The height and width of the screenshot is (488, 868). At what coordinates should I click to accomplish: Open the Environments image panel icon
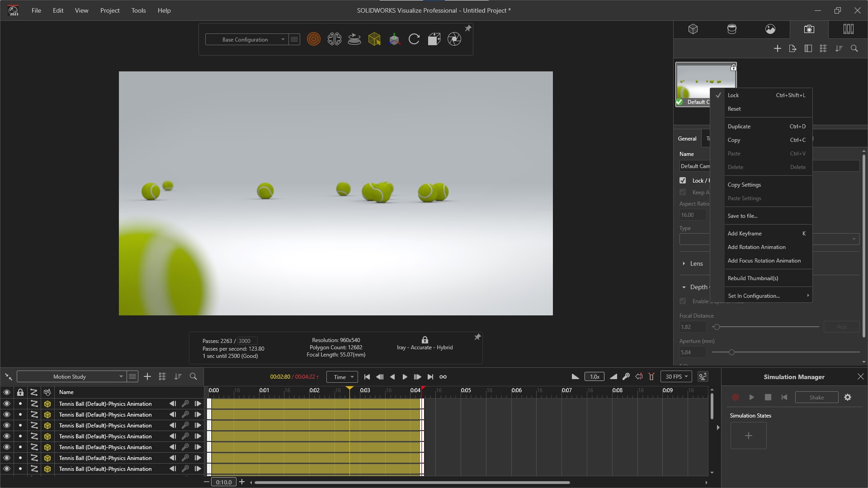coord(770,29)
